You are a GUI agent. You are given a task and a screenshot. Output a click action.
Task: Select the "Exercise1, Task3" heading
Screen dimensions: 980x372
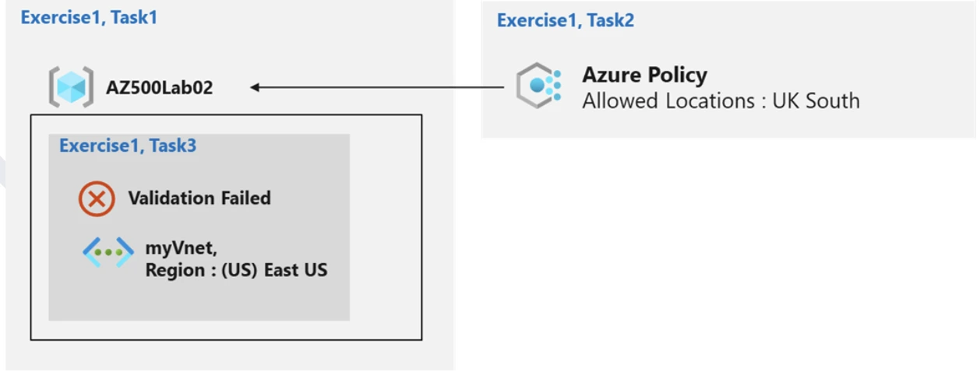click(x=127, y=146)
